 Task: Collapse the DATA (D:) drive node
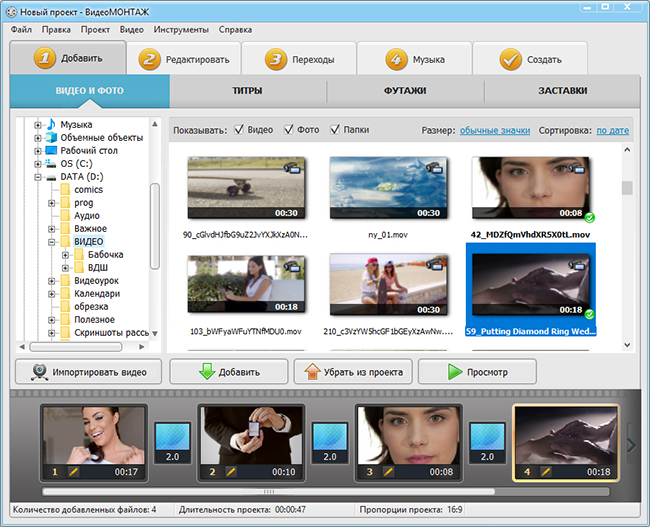38,177
